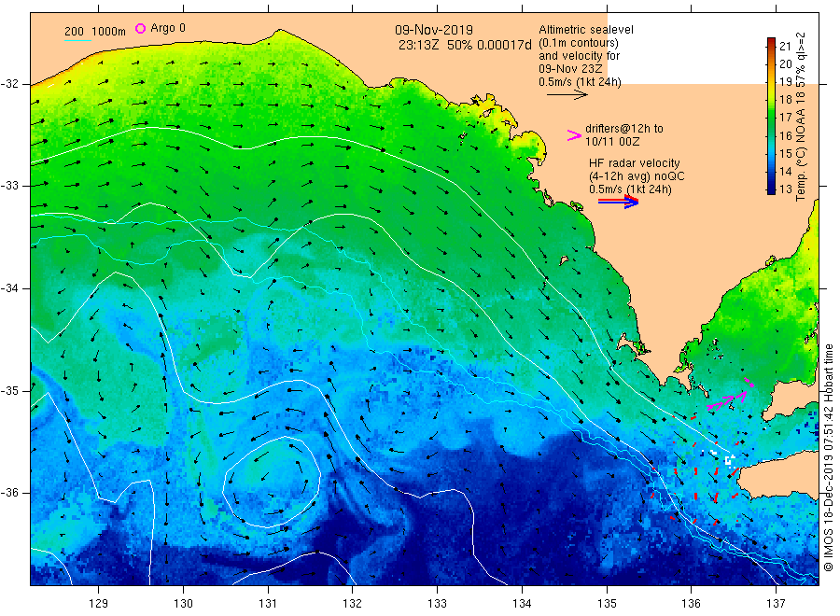This screenshot has width=840, height=616.
Task: Click the temperature colour bar
Action: (x=771, y=116)
